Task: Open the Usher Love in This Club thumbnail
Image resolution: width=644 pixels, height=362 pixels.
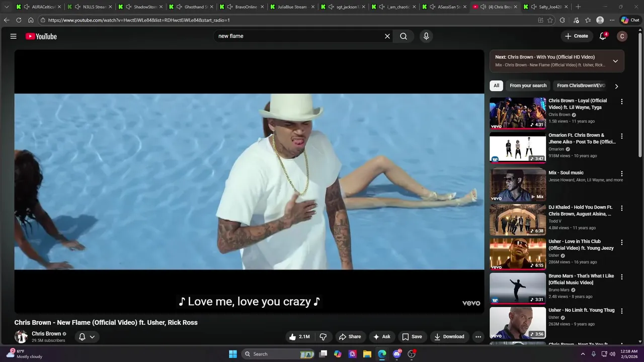Action: click(x=518, y=254)
